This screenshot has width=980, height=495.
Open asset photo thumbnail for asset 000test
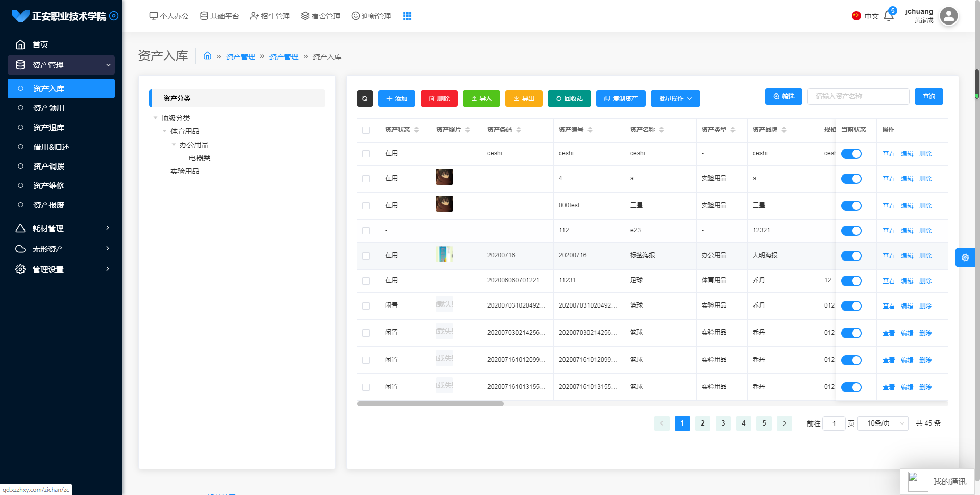pos(445,204)
